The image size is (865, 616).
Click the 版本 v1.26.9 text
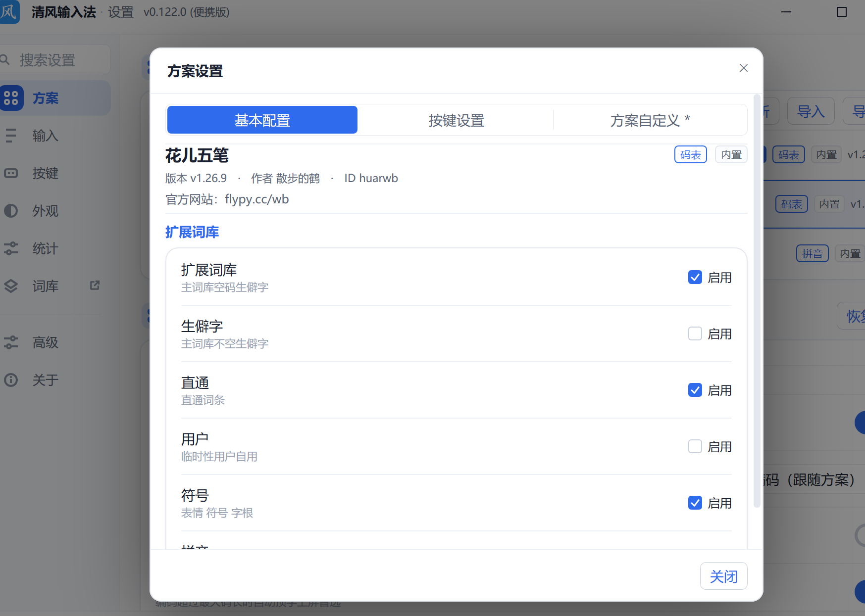click(196, 178)
